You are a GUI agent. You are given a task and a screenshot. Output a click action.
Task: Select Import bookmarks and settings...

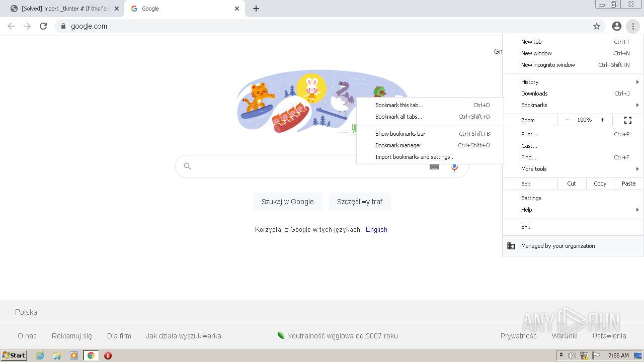pyautogui.click(x=430, y=157)
